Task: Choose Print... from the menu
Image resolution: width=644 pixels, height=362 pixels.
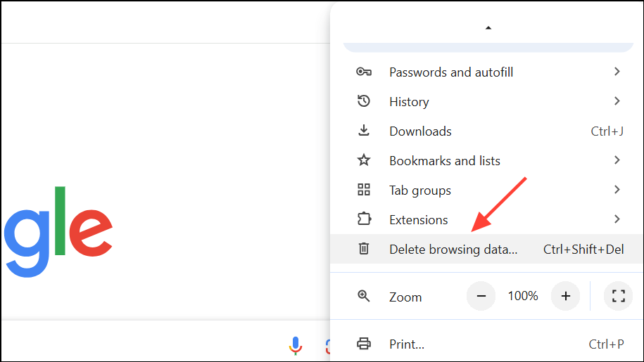Action: (487, 344)
